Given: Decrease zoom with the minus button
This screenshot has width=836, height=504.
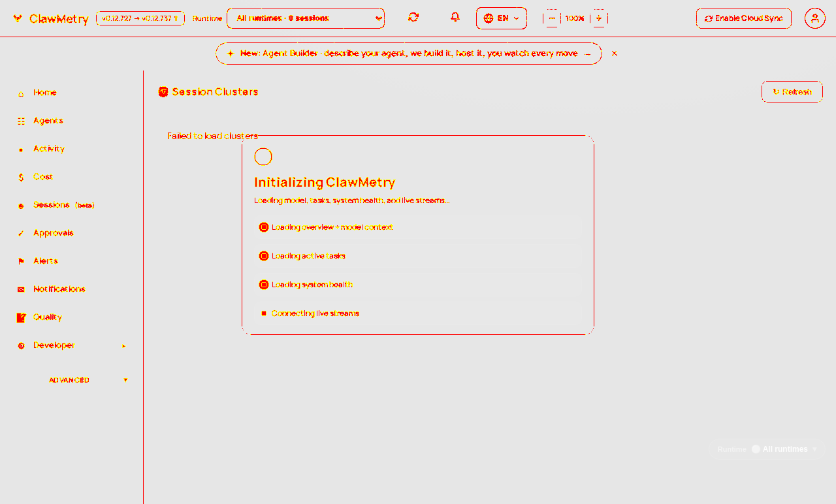Looking at the screenshot, I should point(552,18).
